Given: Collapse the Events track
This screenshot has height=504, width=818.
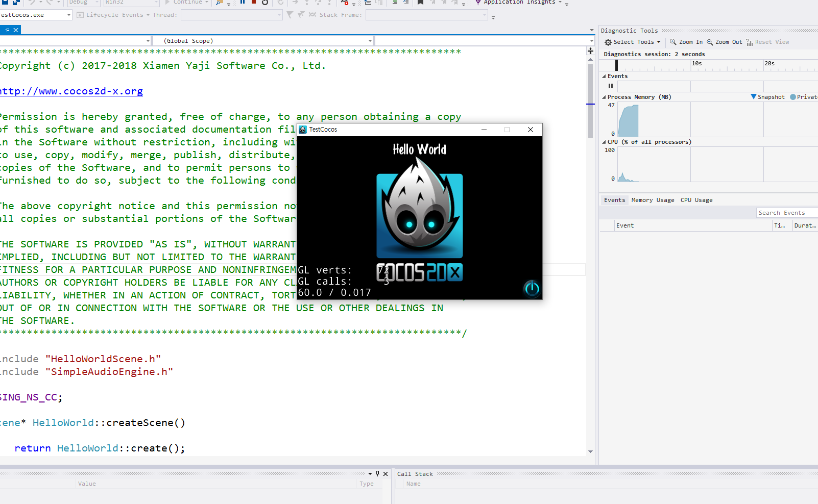Looking at the screenshot, I should pyautogui.click(x=604, y=77).
